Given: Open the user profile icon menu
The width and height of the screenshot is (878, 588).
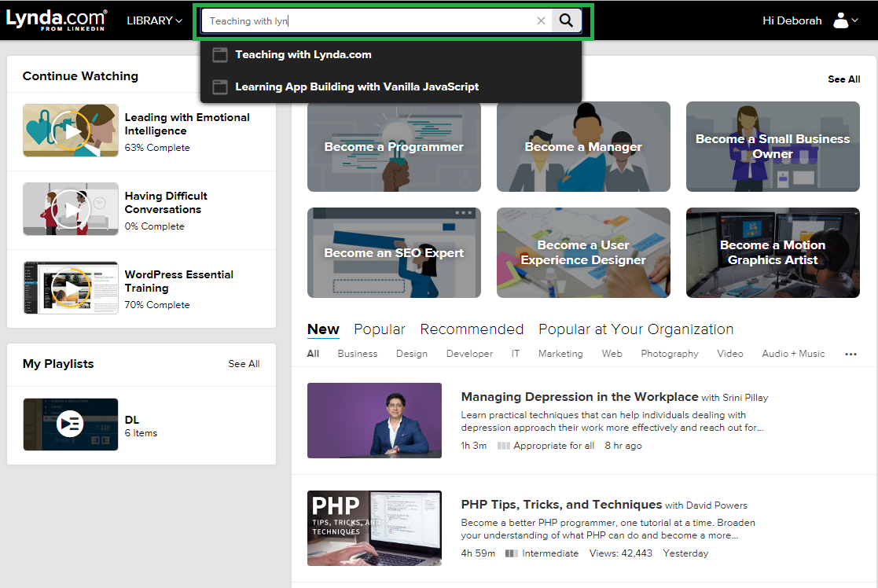Looking at the screenshot, I should 846,20.
